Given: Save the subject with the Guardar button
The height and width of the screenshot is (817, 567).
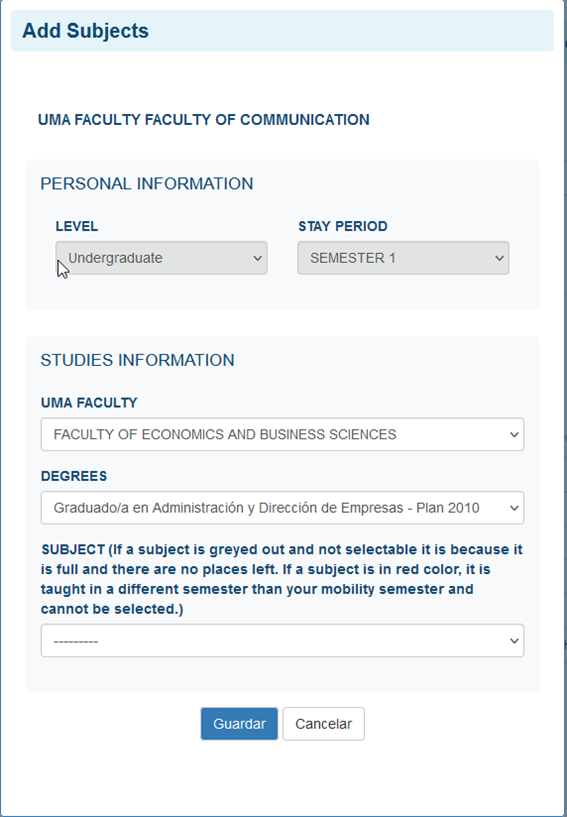Looking at the screenshot, I should 239,724.
